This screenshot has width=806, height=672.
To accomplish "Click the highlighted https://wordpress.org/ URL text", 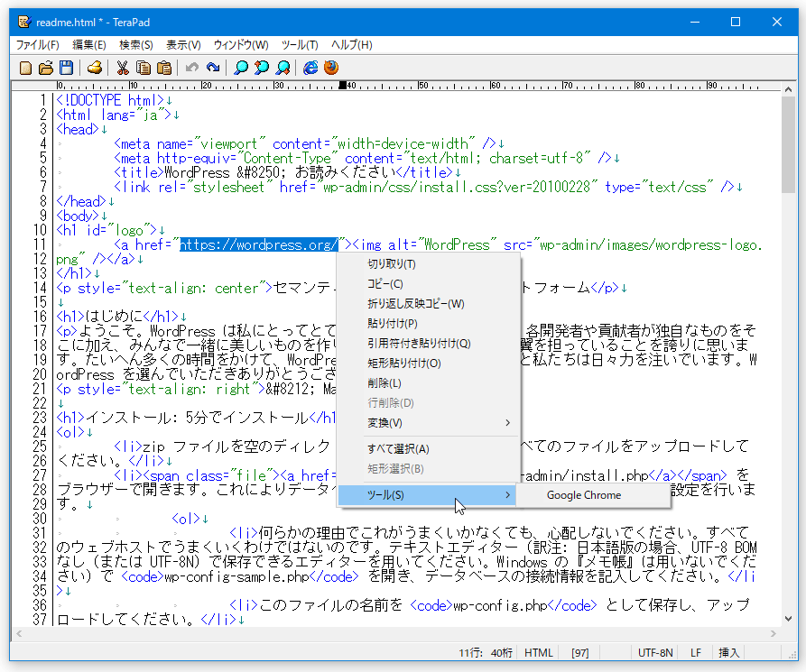I will [x=258, y=245].
